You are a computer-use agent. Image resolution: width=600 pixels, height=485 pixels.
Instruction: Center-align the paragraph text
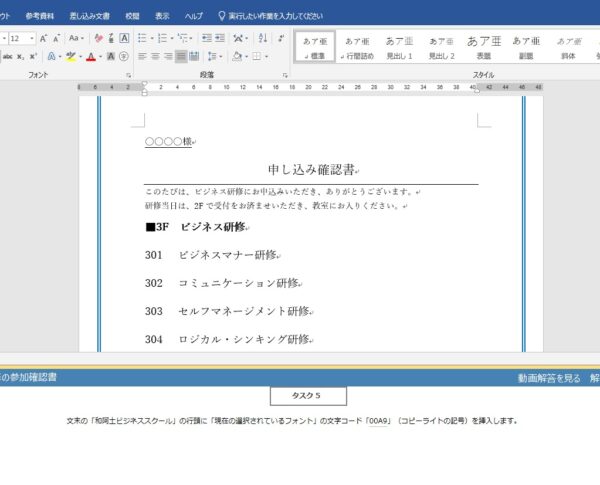155,57
